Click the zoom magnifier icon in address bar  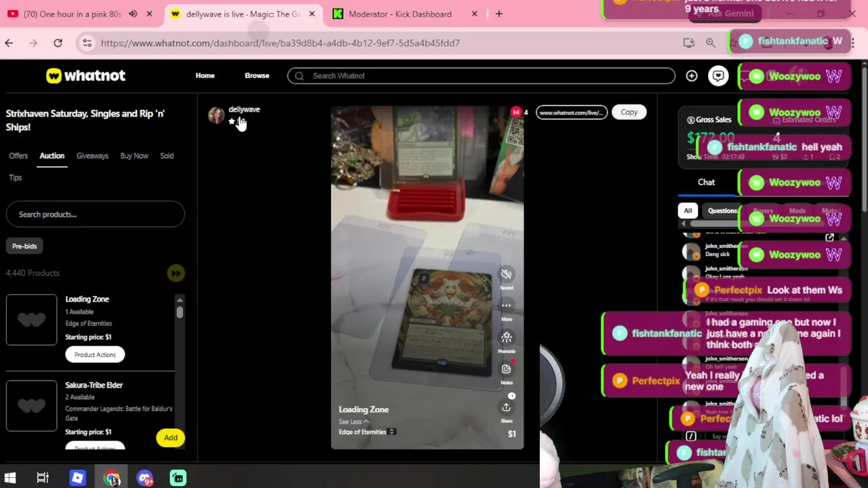coord(711,43)
